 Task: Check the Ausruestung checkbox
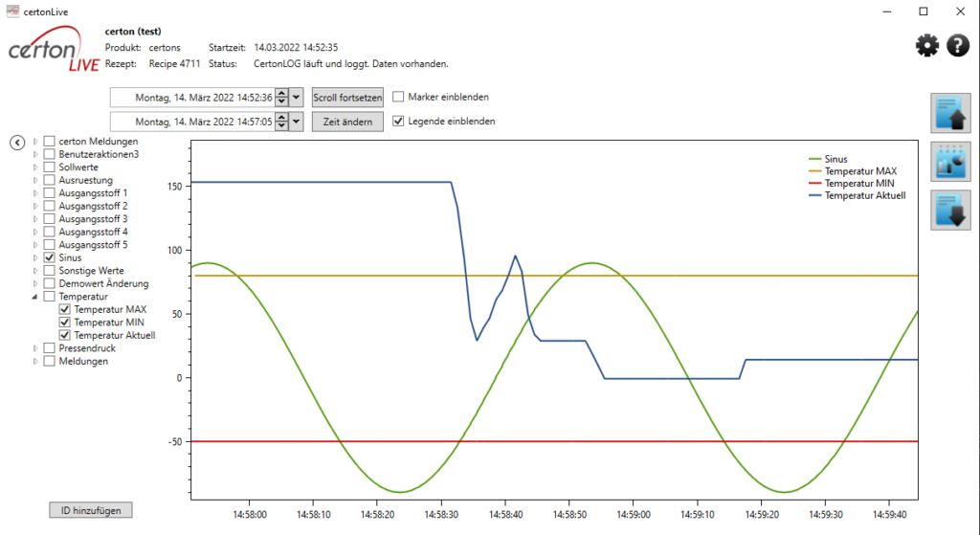50,180
